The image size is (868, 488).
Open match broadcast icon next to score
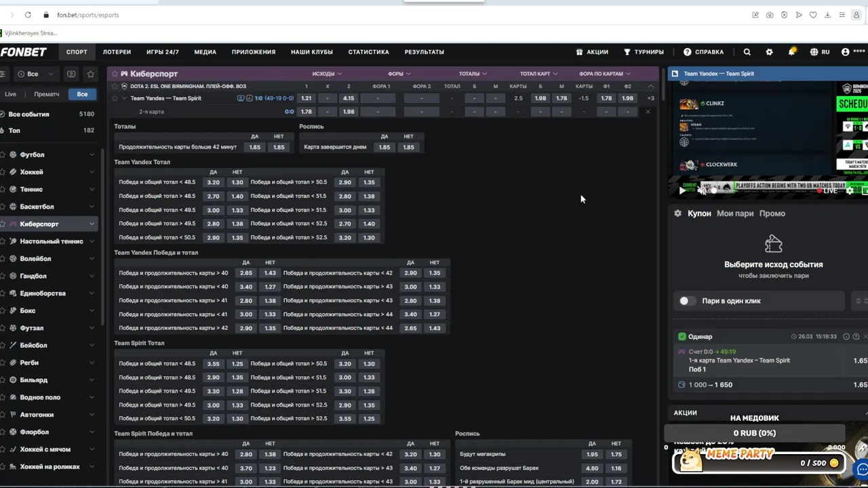[x=241, y=98]
